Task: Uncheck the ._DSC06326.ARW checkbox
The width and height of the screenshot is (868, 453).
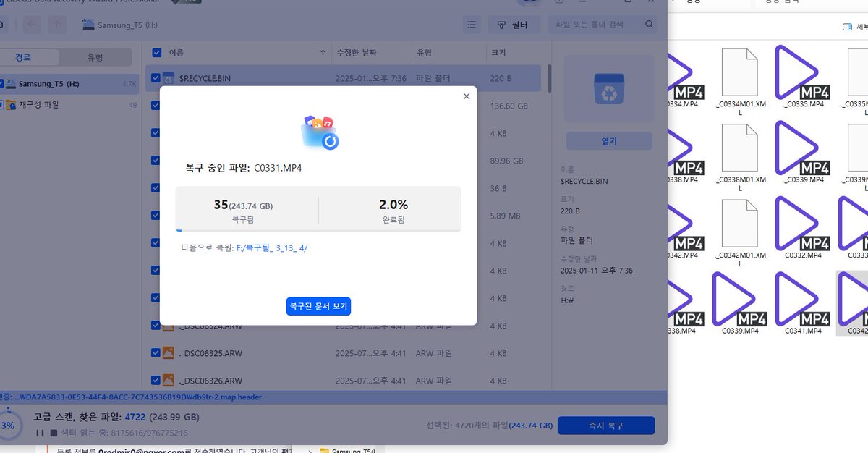Action: click(x=156, y=381)
